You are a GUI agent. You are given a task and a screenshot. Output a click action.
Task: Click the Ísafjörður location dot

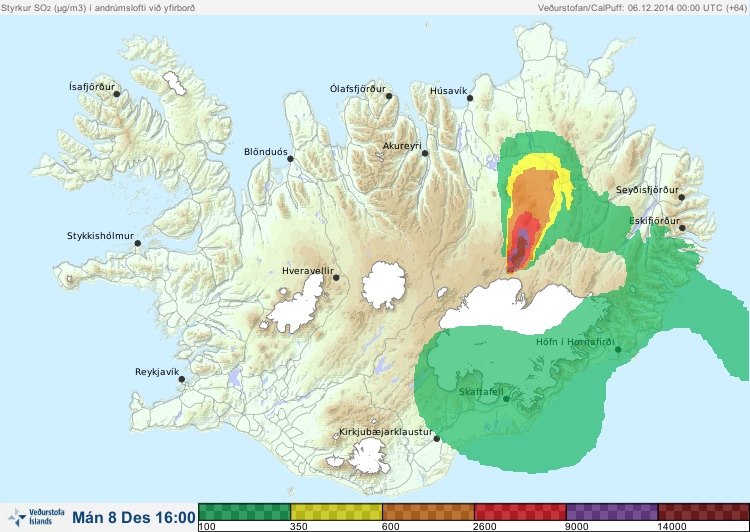(x=117, y=94)
